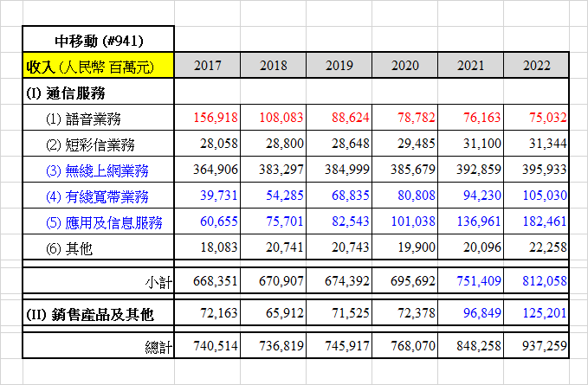This screenshot has width=588, height=385.
Task: Select product sales value 65,912
Action: point(285,312)
